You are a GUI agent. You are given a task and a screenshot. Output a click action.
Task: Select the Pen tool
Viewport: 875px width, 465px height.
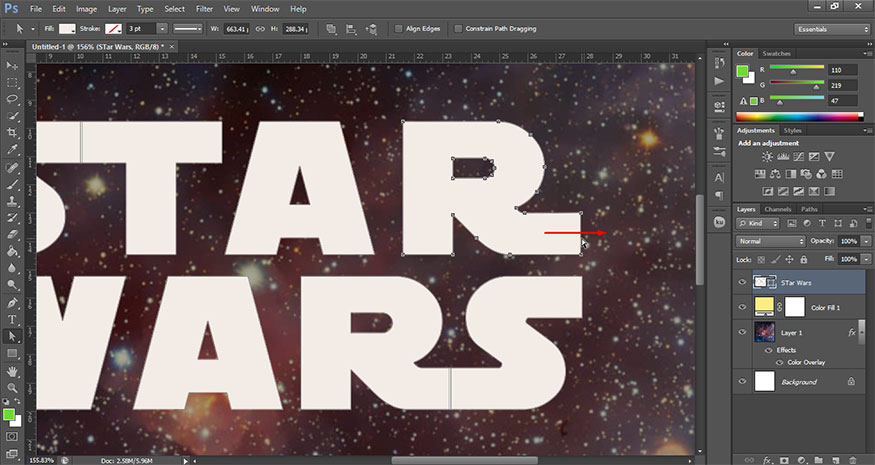[12, 303]
